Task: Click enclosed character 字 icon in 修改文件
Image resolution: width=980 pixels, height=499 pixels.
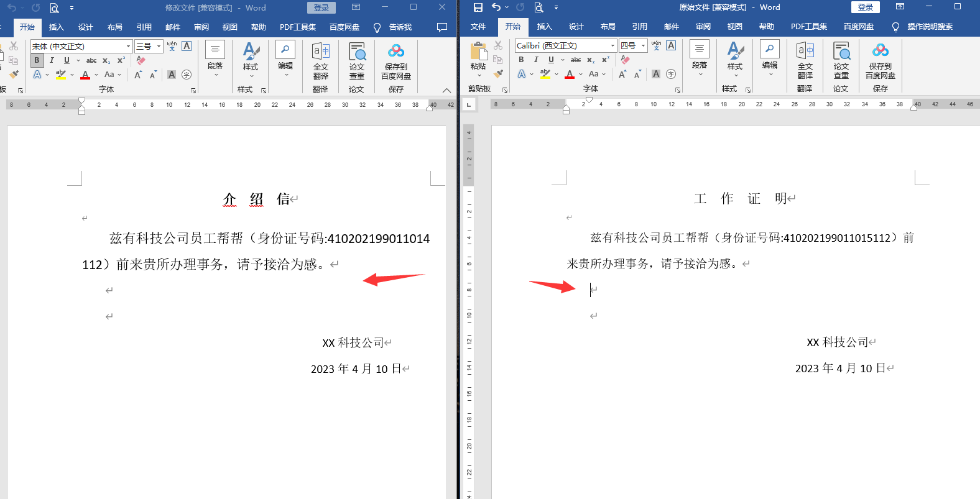Action: (187, 75)
